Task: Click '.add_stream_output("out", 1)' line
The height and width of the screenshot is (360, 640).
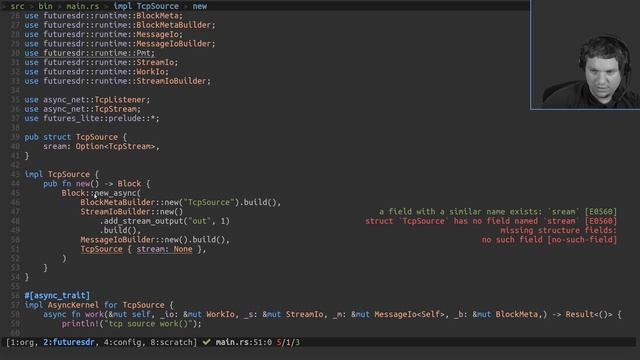Action: click(164, 221)
